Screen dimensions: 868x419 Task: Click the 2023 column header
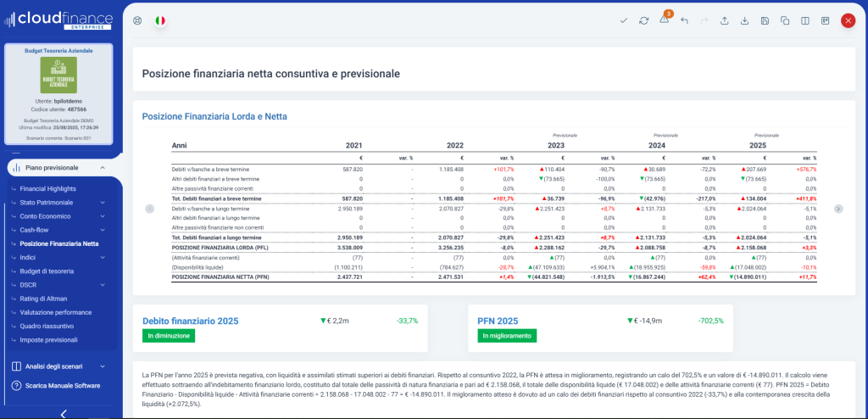point(556,146)
